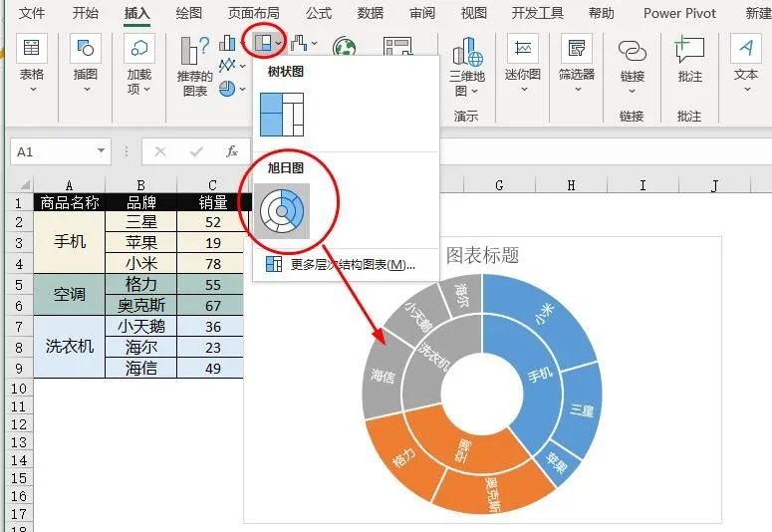Expand the 表格 dropdown chevron
Image resolution: width=772 pixels, height=532 pixels.
(x=33, y=90)
